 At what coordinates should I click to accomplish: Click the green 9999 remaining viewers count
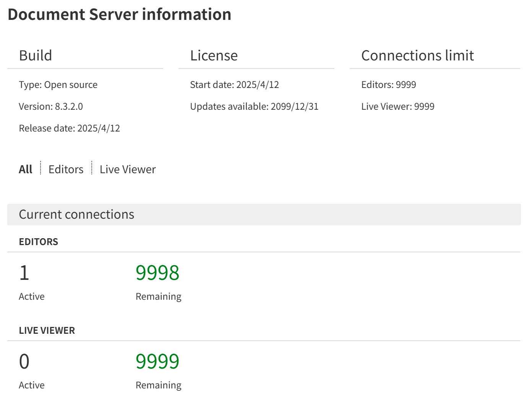tap(157, 361)
